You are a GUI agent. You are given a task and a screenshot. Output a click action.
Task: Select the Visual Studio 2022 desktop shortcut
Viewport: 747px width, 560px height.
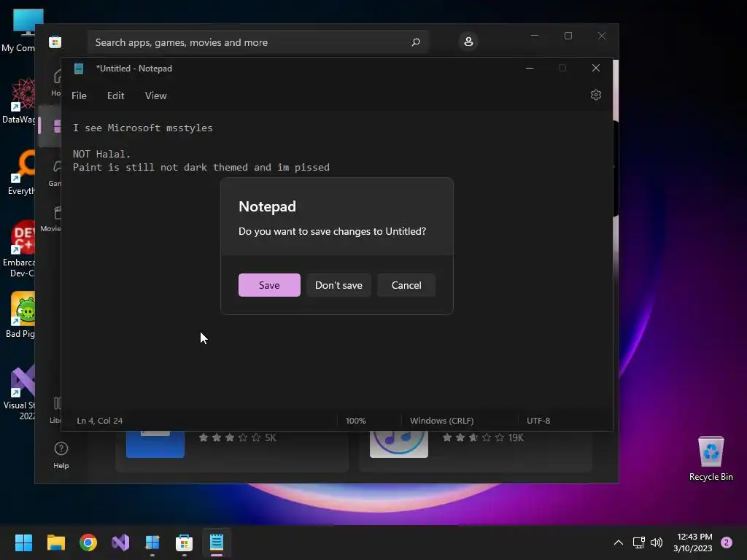coord(18,392)
